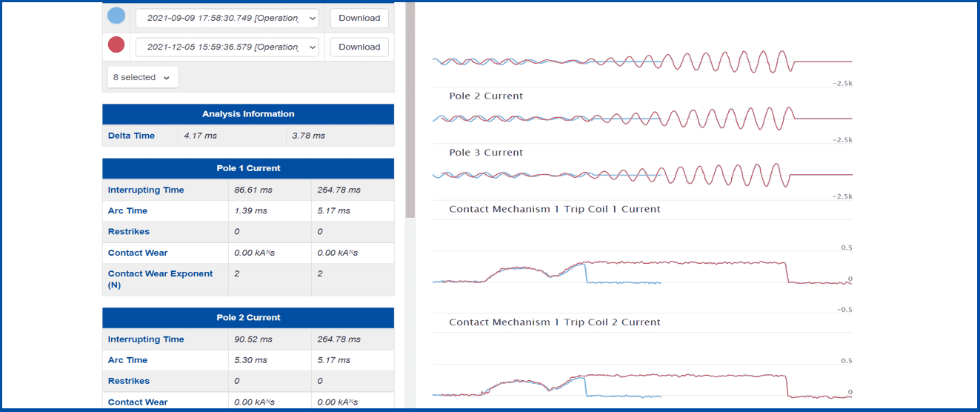The image size is (980, 412).
Task: Click the Contact Wear Exponent (N) label
Action: (160, 279)
